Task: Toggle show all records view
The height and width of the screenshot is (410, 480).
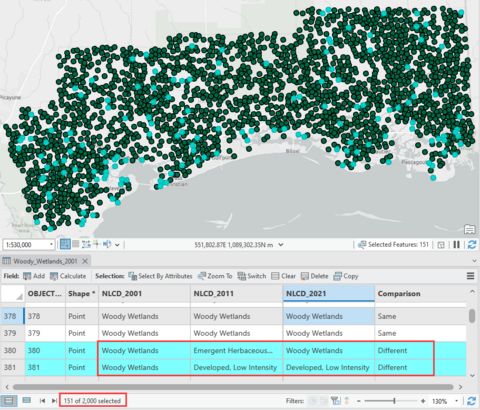Action: click(9, 401)
